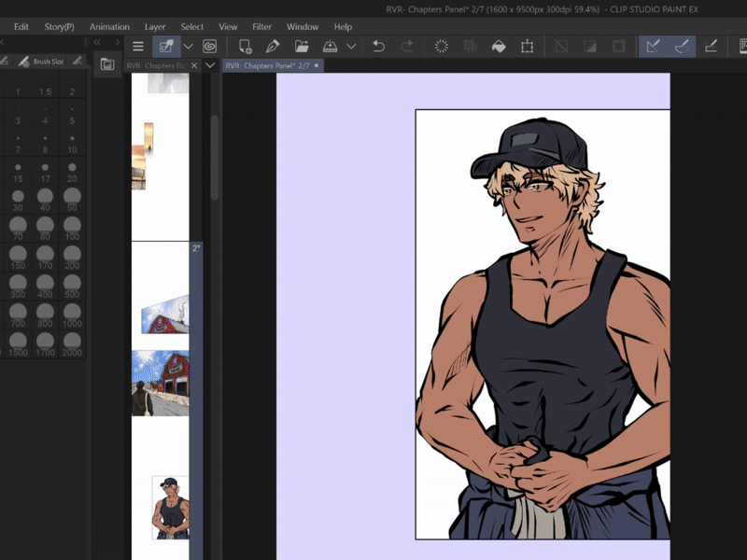Expand dropdown next to Save icon
The height and width of the screenshot is (560, 747).
(x=351, y=46)
